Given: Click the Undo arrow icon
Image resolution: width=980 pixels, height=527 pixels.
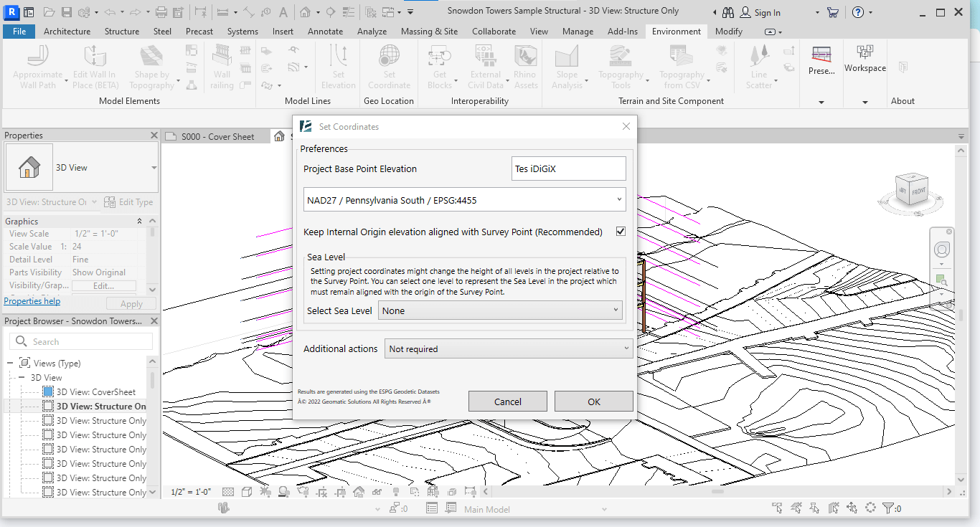Looking at the screenshot, I should click(109, 12).
